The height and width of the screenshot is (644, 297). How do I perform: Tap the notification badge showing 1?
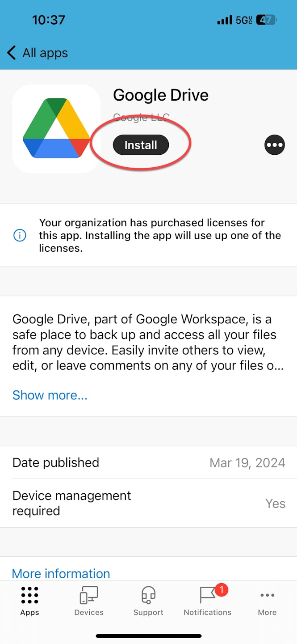221,590
